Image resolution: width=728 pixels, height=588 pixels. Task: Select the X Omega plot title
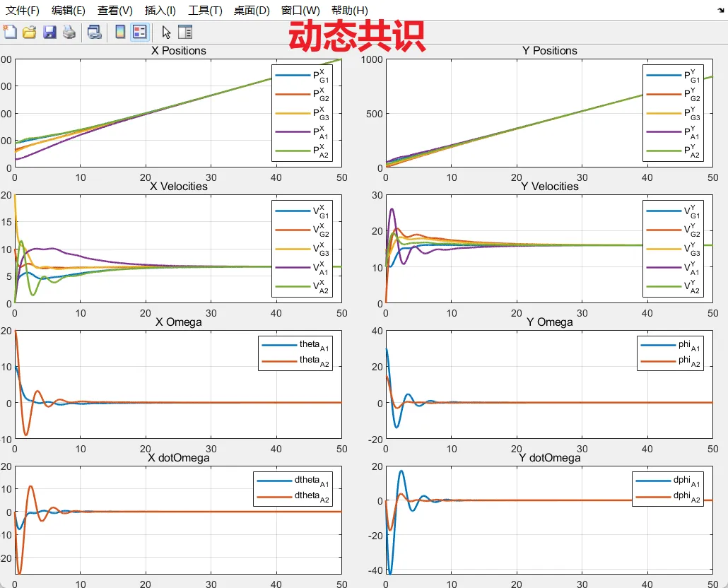click(179, 322)
